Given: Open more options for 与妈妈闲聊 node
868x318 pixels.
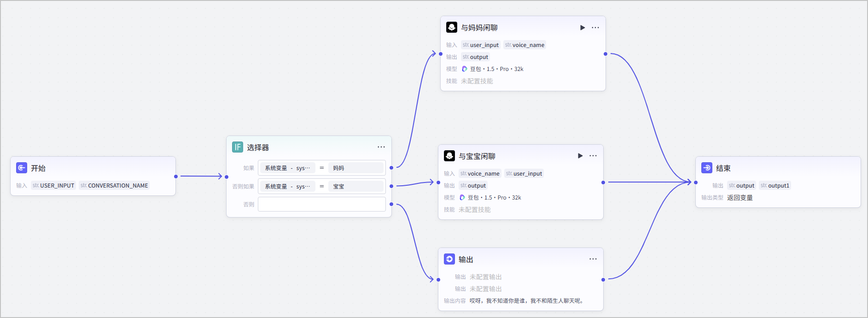Looking at the screenshot, I should pyautogui.click(x=595, y=28).
